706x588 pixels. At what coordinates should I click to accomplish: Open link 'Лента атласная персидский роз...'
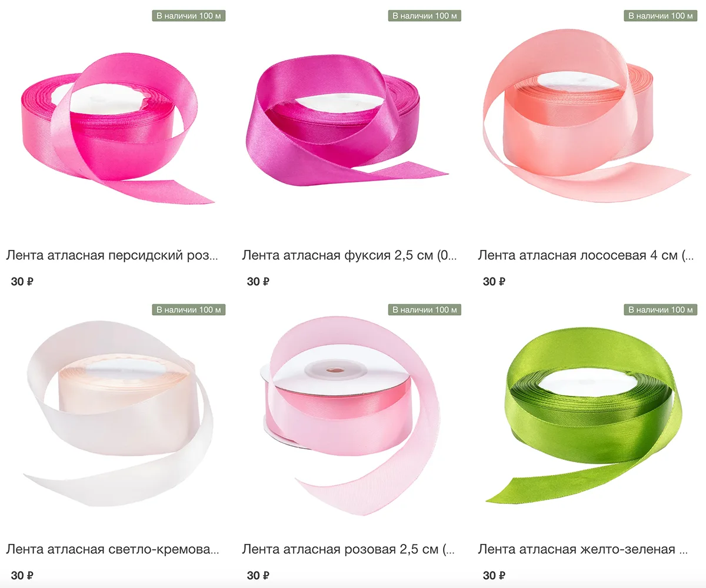112,255
